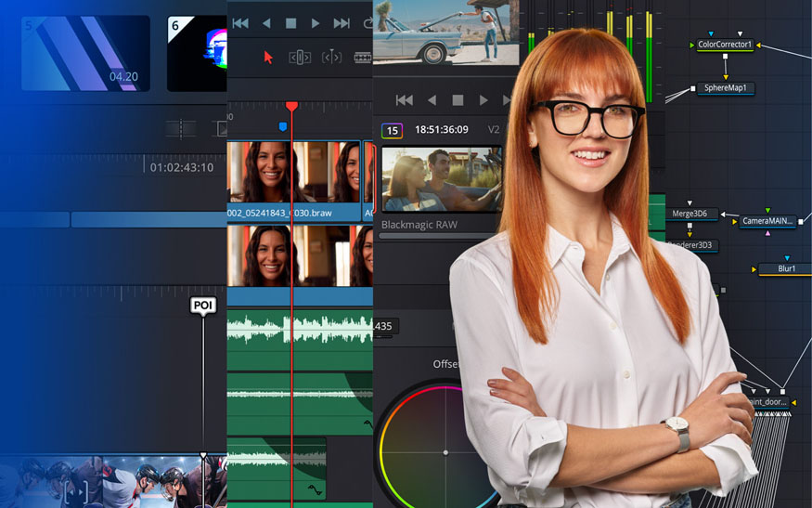
Task: Click the clip number 15 badge
Action: [392, 131]
